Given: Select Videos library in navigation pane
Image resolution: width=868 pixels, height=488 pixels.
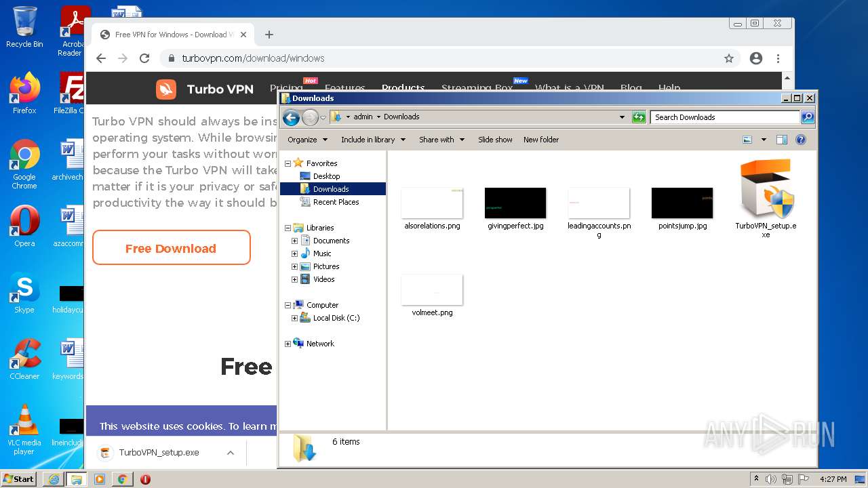Looking at the screenshot, I should click(x=323, y=279).
